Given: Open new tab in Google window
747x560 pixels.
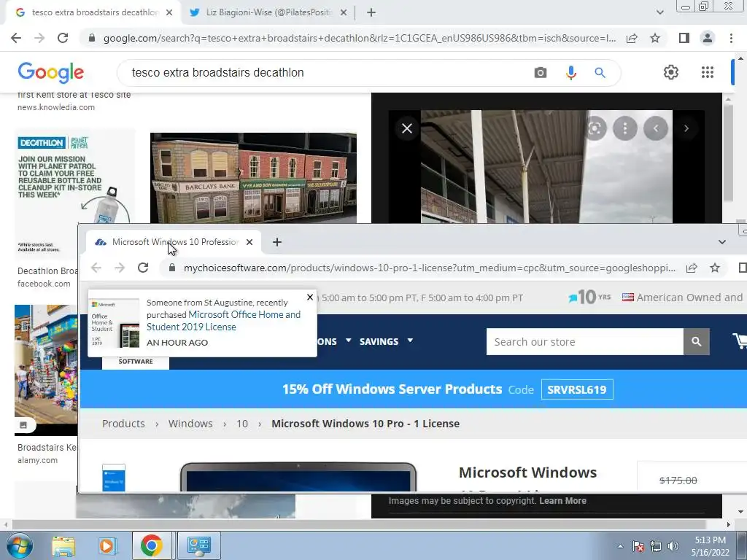Looking at the screenshot, I should [371, 12].
